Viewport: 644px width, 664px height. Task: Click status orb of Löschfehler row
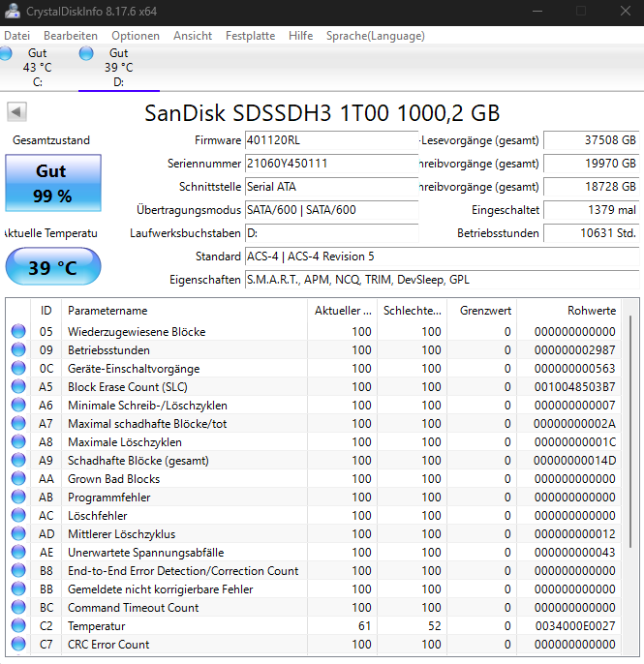tap(18, 515)
